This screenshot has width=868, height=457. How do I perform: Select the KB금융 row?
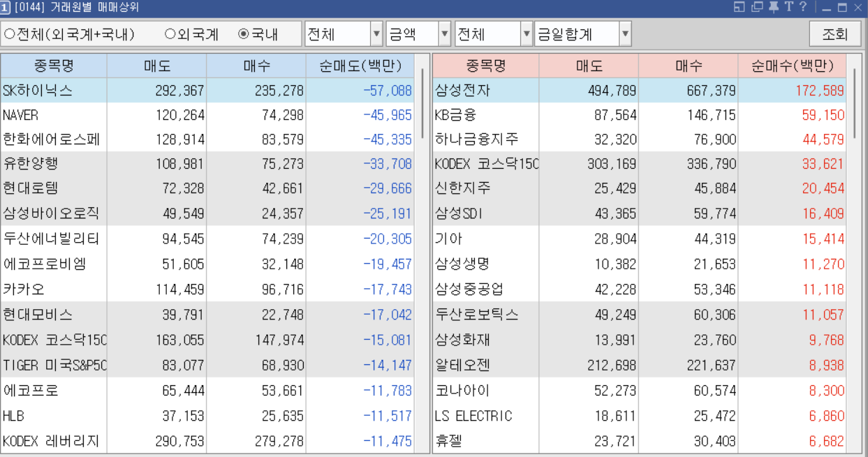pyautogui.click(x=639, y=115)
